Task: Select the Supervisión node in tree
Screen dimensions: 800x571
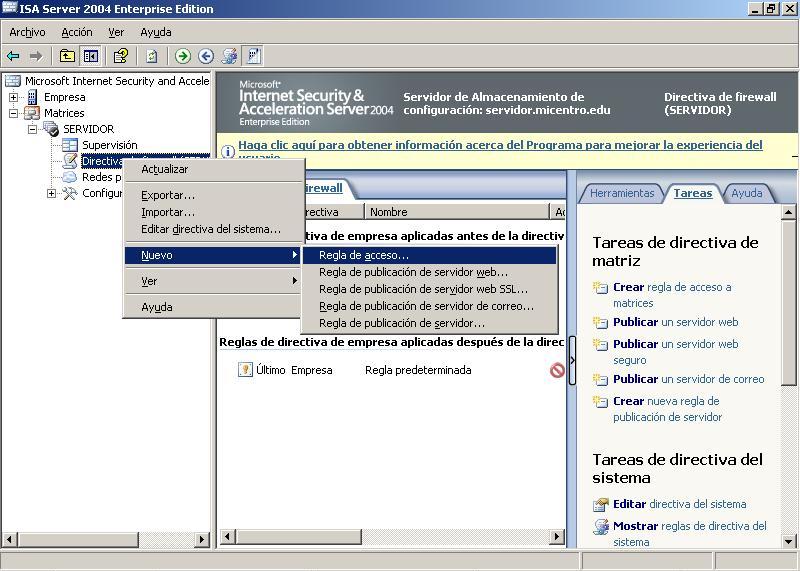Action: 109,145
